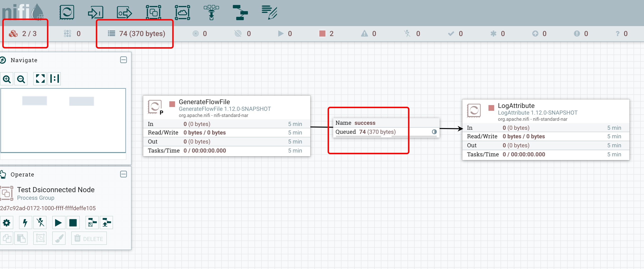
Task: Click Disable crossed-bolt icon in Operate panel
Action: coord(40,223)
